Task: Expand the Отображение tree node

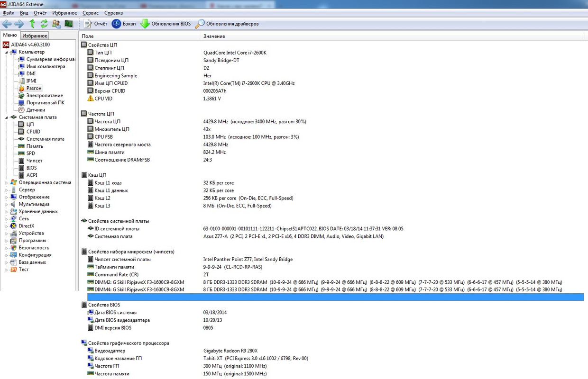Action: pyautogui.click(x=7, y=197)
